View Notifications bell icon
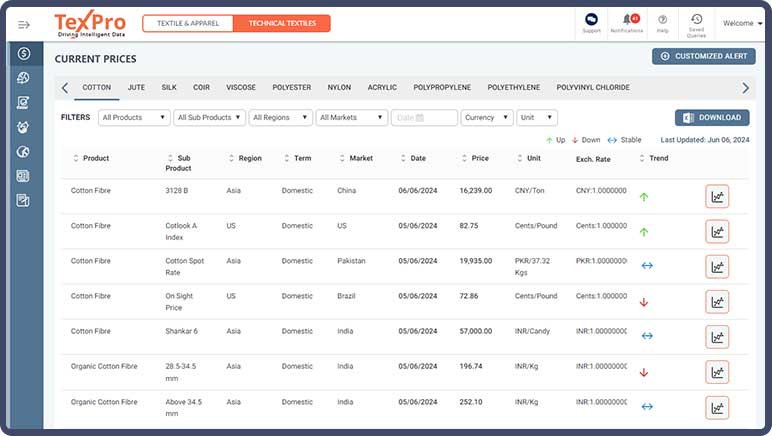This screenshot has height=436, width=772. (x=627, y=20)
